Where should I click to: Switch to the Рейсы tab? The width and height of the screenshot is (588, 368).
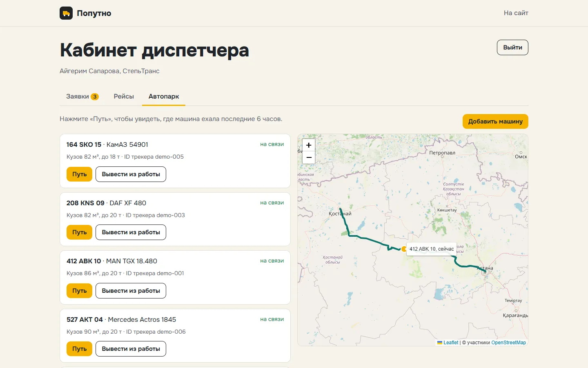pos(124,96)
